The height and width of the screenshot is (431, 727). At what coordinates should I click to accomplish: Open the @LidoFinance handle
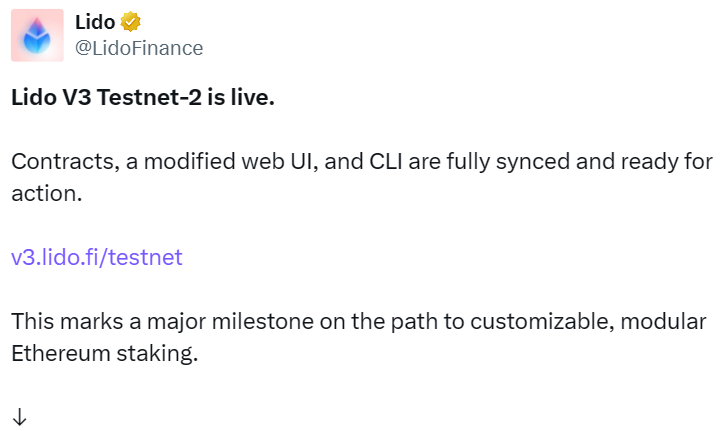tap(139, 47)
